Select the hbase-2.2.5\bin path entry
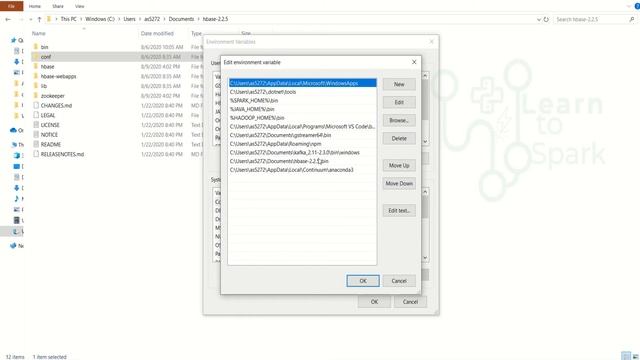The height and width of the screenshot is (360, 640). 302,161
